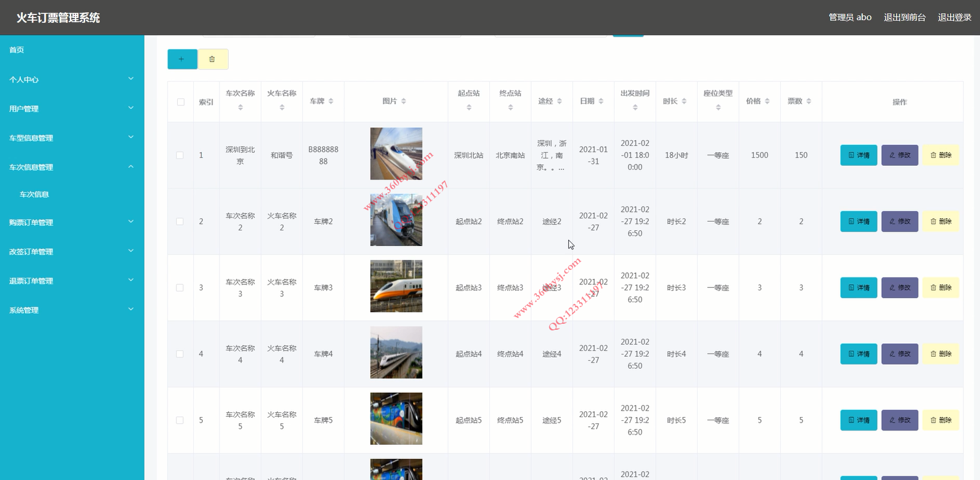Expand 用户管理 sidebar menu
Screen dimensions: 980x480
point(72,109)
